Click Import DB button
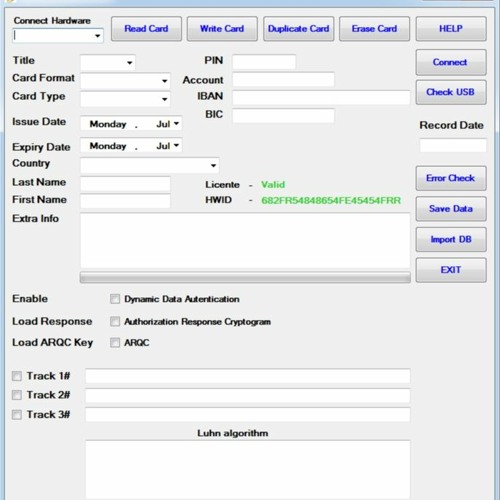This screenshot has height=500, width=500. pyautogui.click(x=451, y=240)
